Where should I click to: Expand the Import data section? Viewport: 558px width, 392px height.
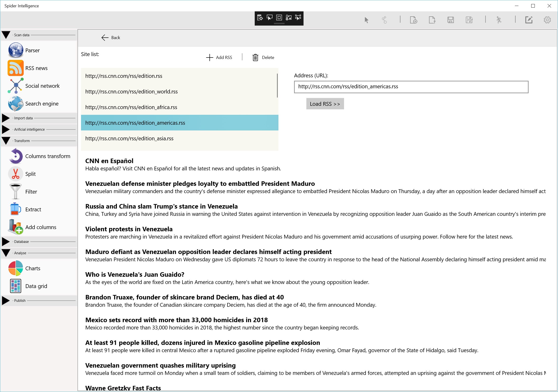click(x=6, y=118)
